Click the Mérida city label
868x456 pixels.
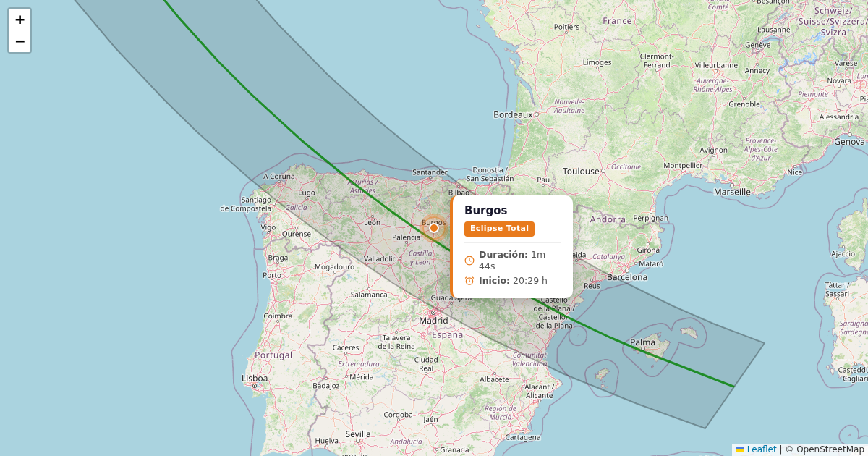[361, 377]
